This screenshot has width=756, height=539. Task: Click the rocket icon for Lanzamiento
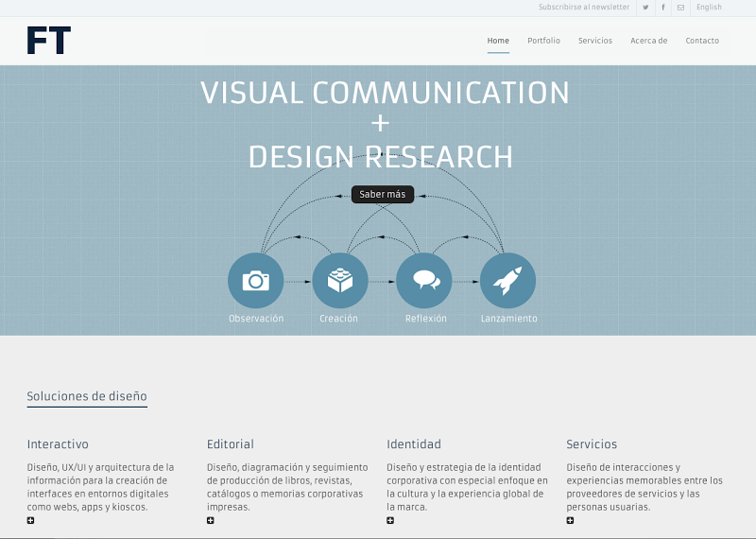pos(507,280)
